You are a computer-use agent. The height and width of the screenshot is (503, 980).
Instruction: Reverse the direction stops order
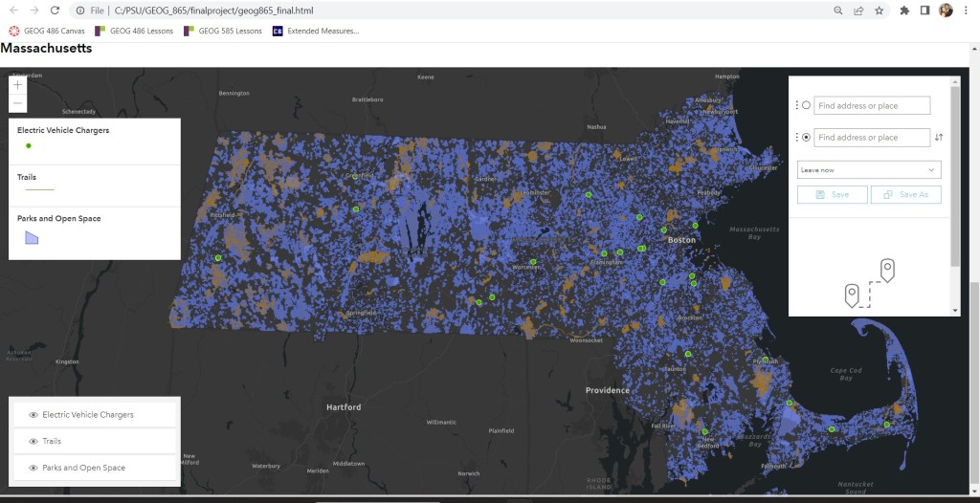939,138
